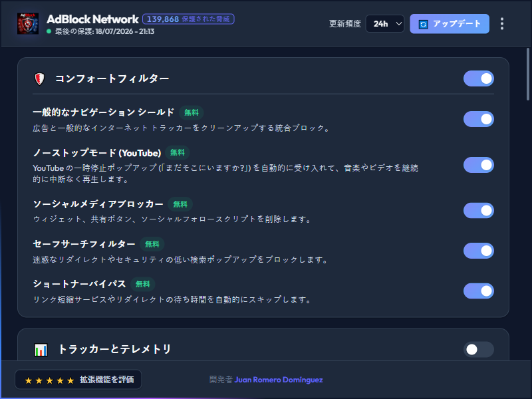Click the ノーストップモード (YouTube) title
Screen dimensions: 532x399
(x=96, y=153)
